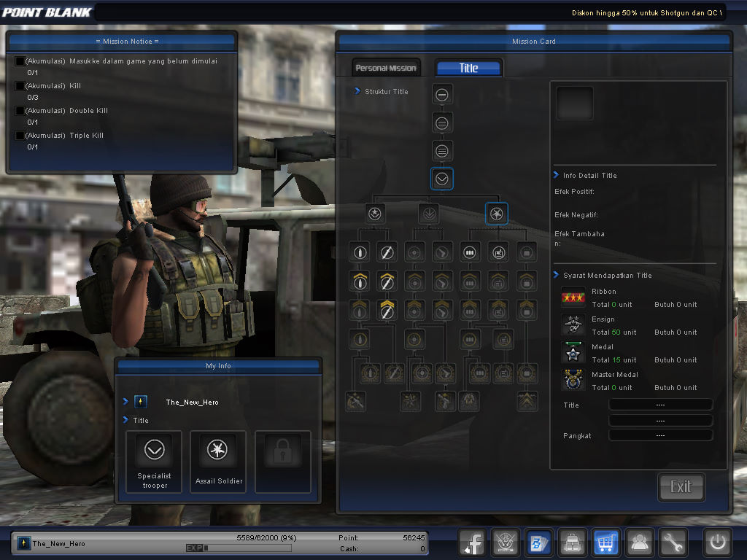Select the star-with-chevron branch title icon
Screen dimensions: 747x560
(375, 214)
